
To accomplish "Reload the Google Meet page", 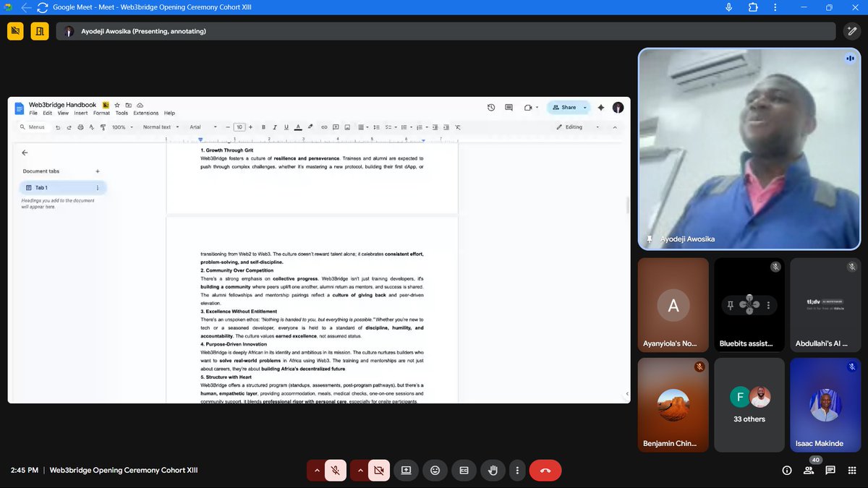I will coord(42,7).
